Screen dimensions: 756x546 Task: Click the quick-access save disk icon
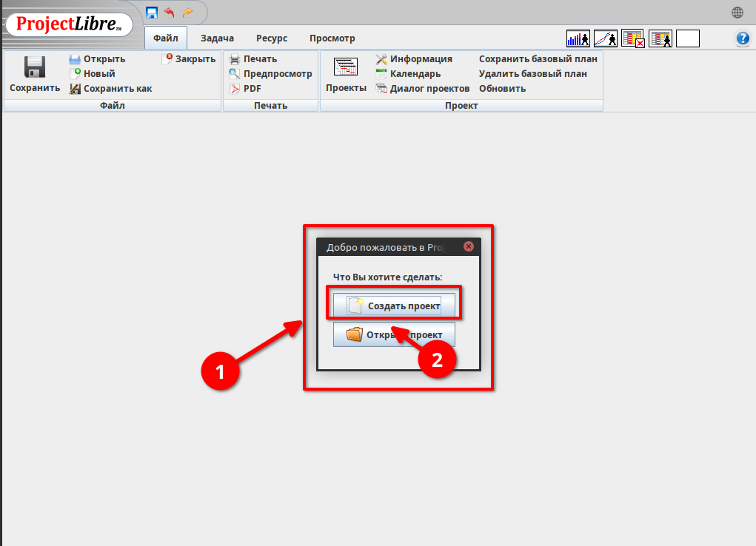click(x=152, y=12)
